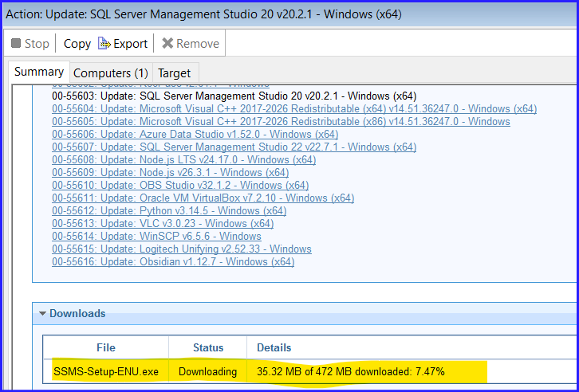579x392 pixels.
Task: Open SQL Server Management Studio 22 link
Action: click(234, 147)
